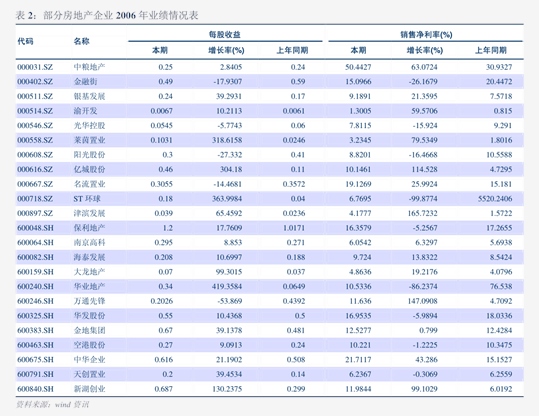Screen dimensions: 539x416
Task: Select value 39.2931 in 银基发展 row
Action: 229,96
